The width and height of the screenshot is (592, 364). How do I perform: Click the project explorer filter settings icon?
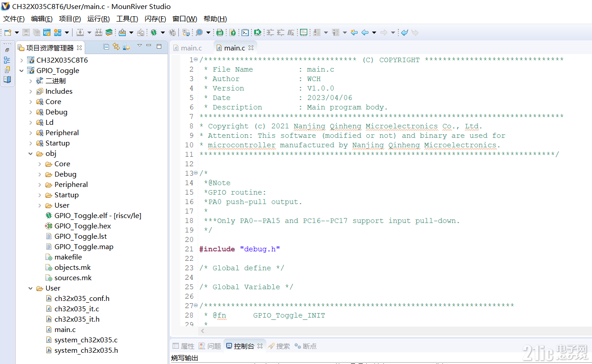(x=127, y=47)
